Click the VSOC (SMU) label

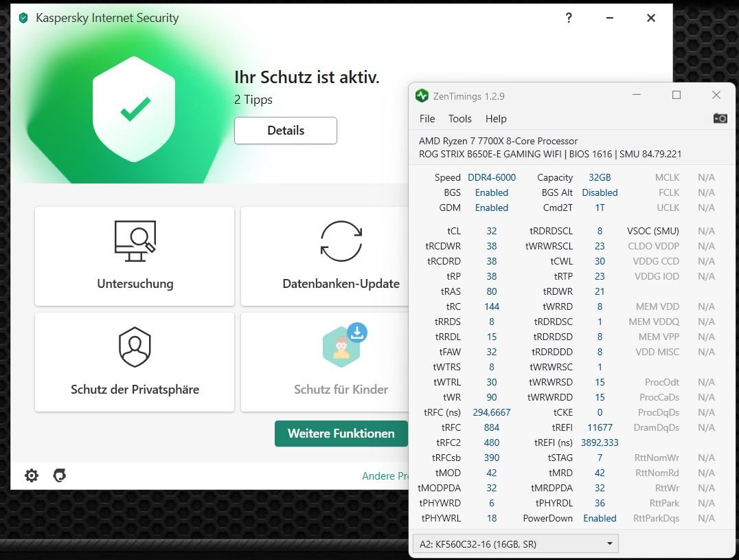tap(652, 231)
